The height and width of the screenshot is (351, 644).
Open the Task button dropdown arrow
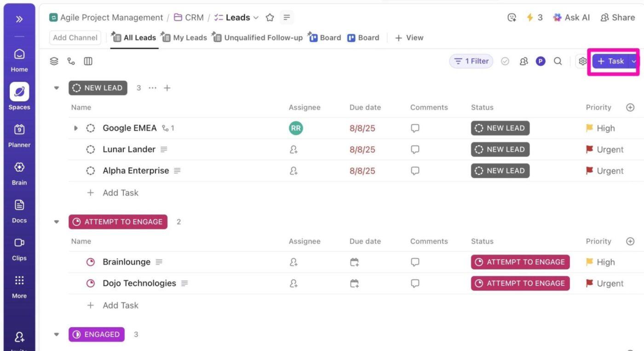point(634,61)
